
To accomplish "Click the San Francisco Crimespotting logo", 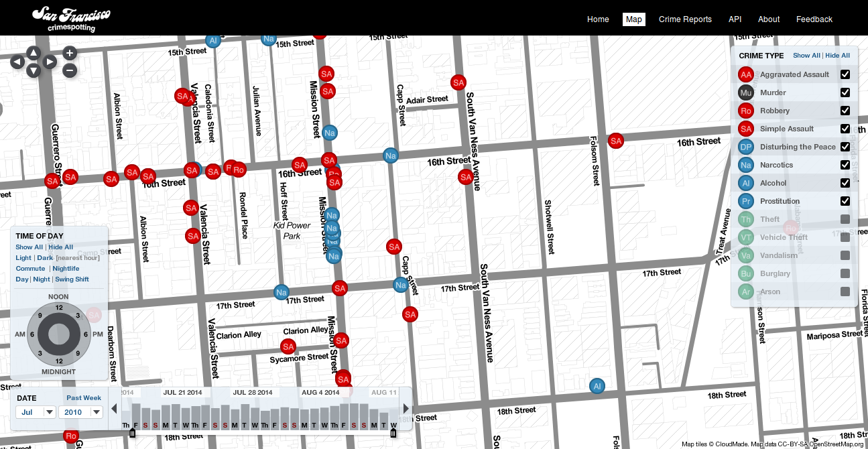I will click(72, 19).
